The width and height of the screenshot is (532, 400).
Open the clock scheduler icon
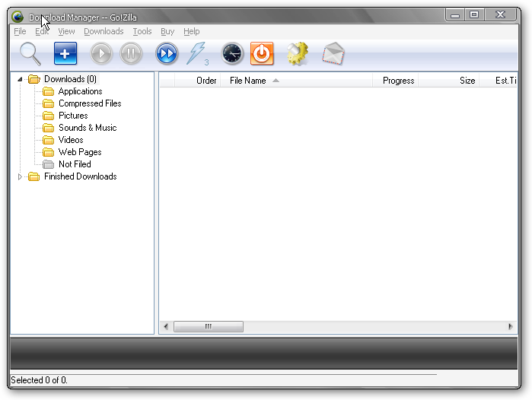232,54
